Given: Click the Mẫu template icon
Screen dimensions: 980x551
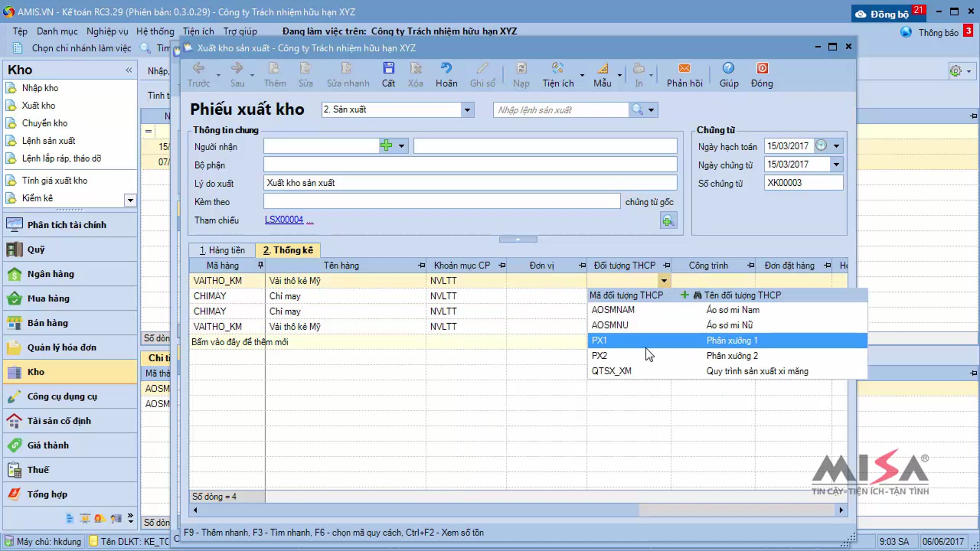Looking at the screenshot, I should coord(602,68).
